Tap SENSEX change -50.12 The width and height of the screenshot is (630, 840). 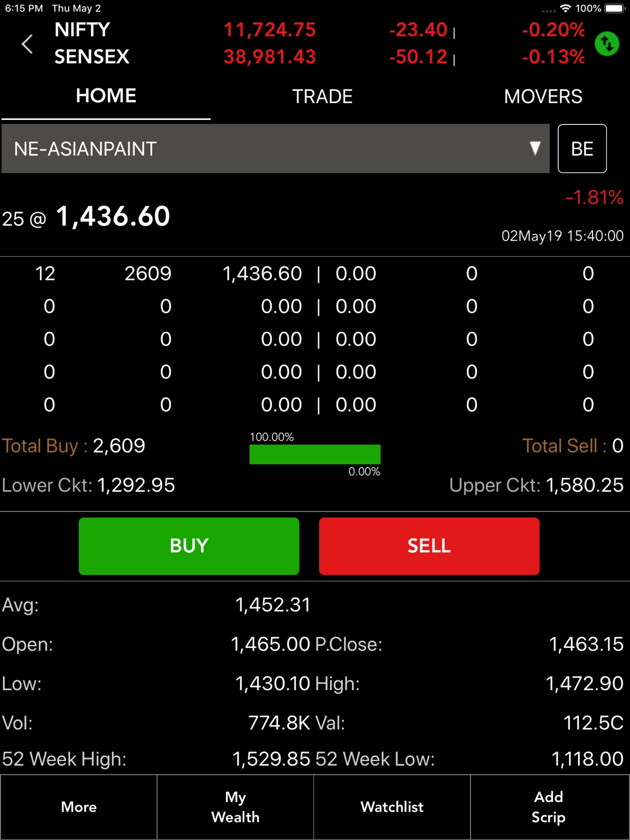(x=418, y=57)
